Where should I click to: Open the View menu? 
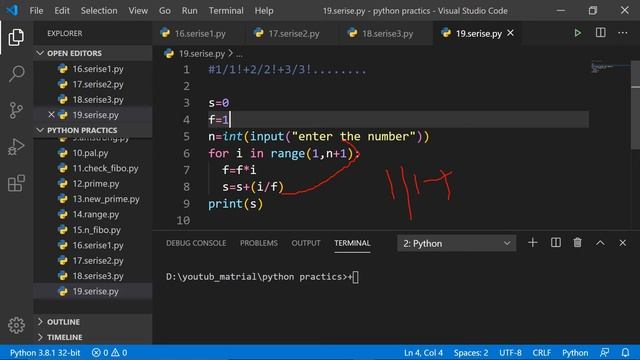click(x=138, y=11)
